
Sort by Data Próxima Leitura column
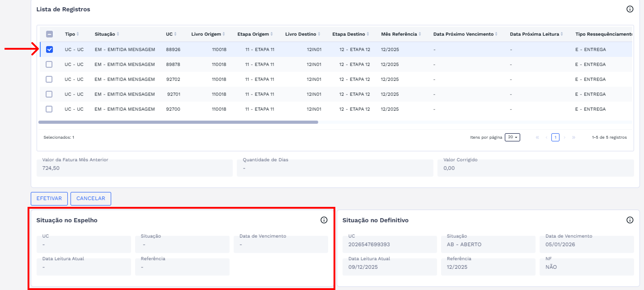(x=562, y=34)
